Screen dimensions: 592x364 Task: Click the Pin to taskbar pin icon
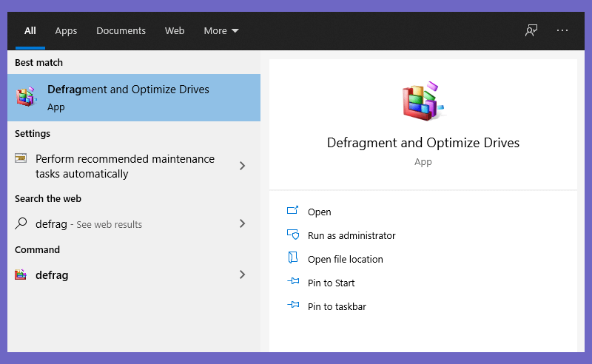(293, 305)
